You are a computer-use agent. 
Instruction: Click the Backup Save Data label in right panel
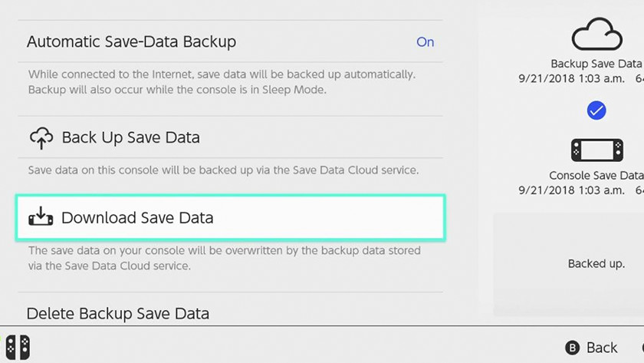pos(596,64)
